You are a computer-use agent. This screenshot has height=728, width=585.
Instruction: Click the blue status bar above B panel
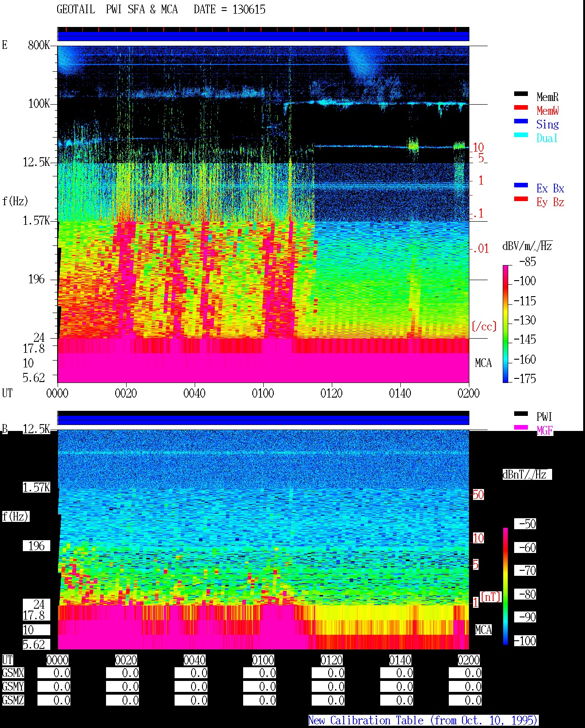click(x=263, y=420)
